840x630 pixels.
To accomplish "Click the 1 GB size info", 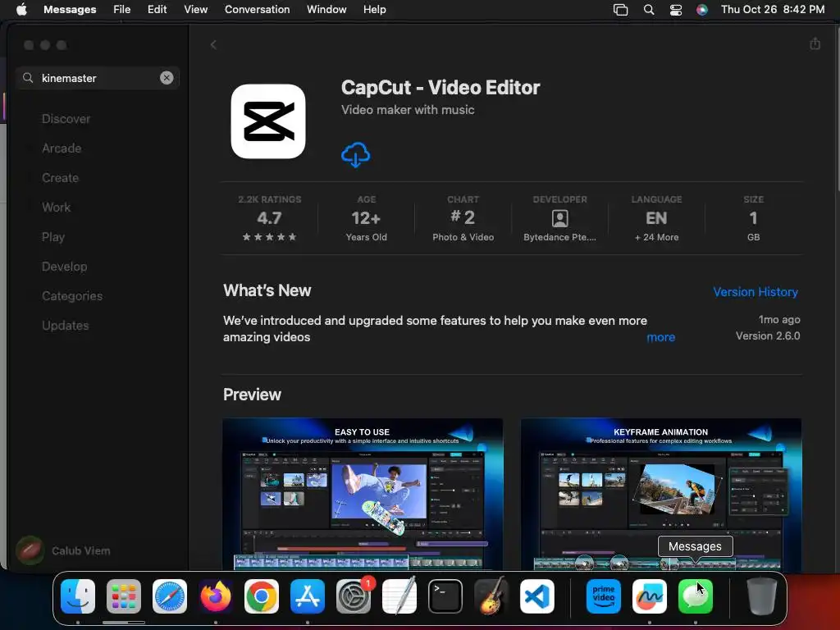I will [753, 220].
